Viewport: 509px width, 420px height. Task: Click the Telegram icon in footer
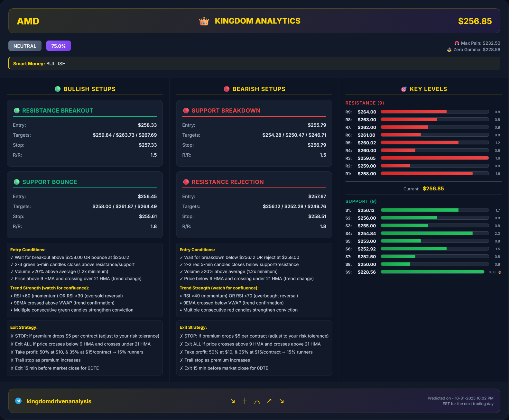(x=18, y=401)
